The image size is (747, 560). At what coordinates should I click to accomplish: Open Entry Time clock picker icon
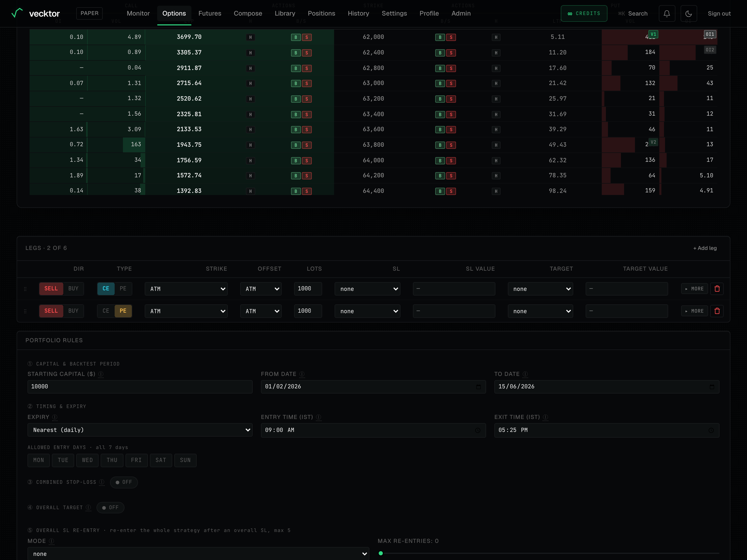pos(478,430)
